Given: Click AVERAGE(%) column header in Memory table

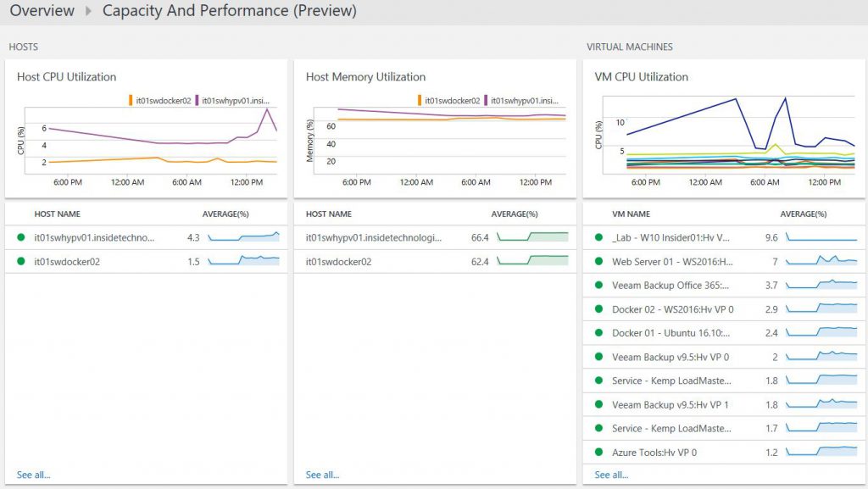Looking at the screenshot, I should 515,214.
